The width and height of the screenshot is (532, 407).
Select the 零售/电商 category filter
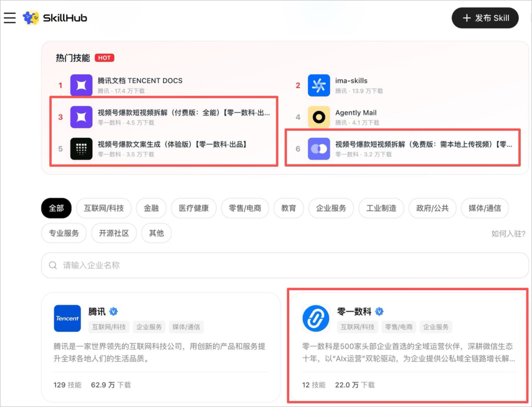[245, 208]
